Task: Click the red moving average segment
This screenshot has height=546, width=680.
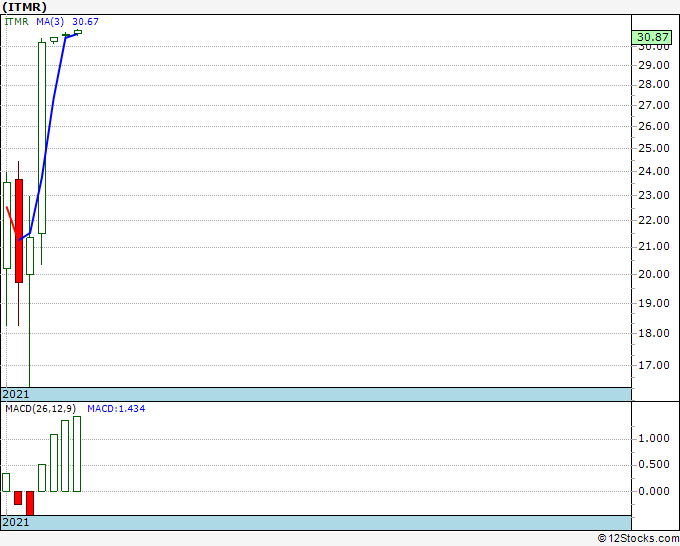Action: tap(11, 220)
